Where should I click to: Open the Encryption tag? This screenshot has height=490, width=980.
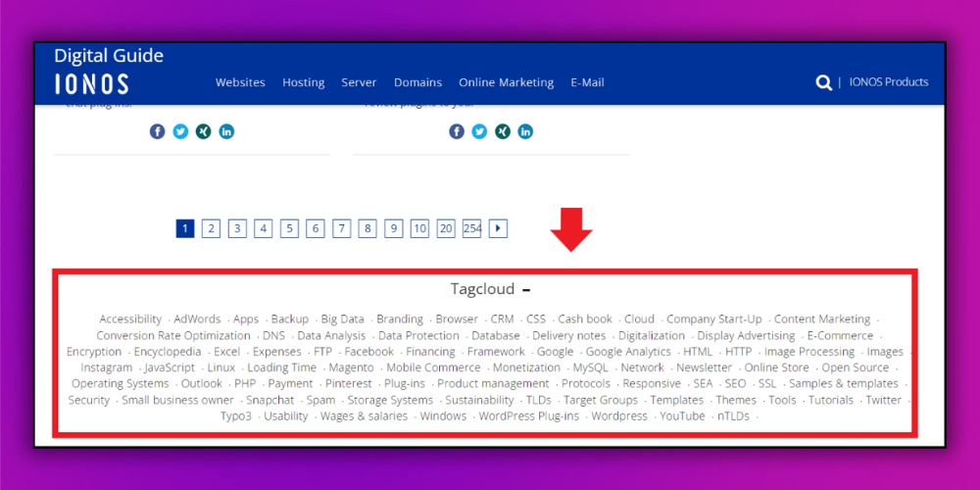(94, 352)
